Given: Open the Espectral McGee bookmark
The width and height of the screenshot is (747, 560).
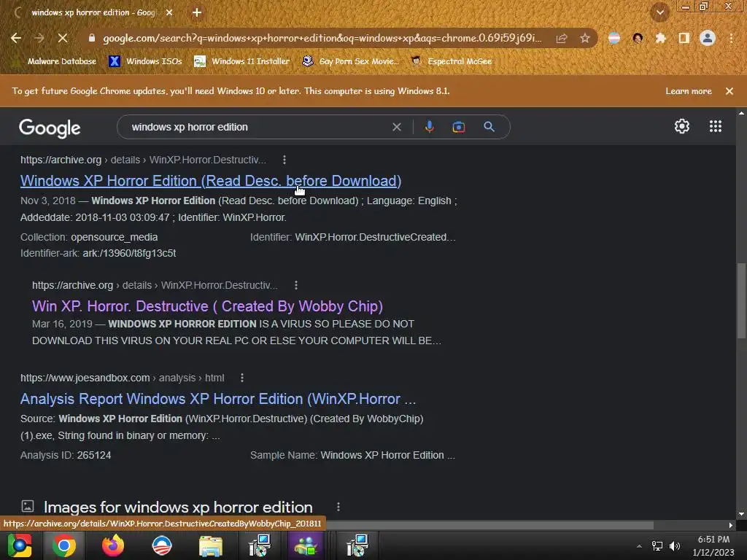Looking at the screenshot, I should [452, 61].
